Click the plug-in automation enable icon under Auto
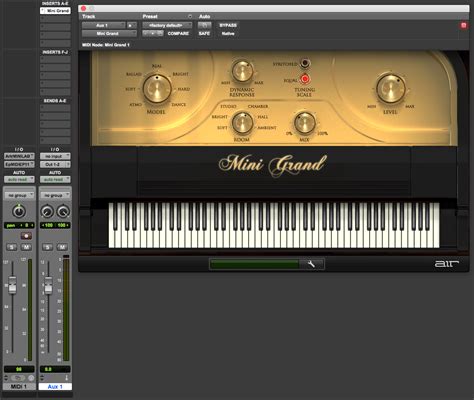This screenshot has height=400, width=474. [x=204, y=25]
